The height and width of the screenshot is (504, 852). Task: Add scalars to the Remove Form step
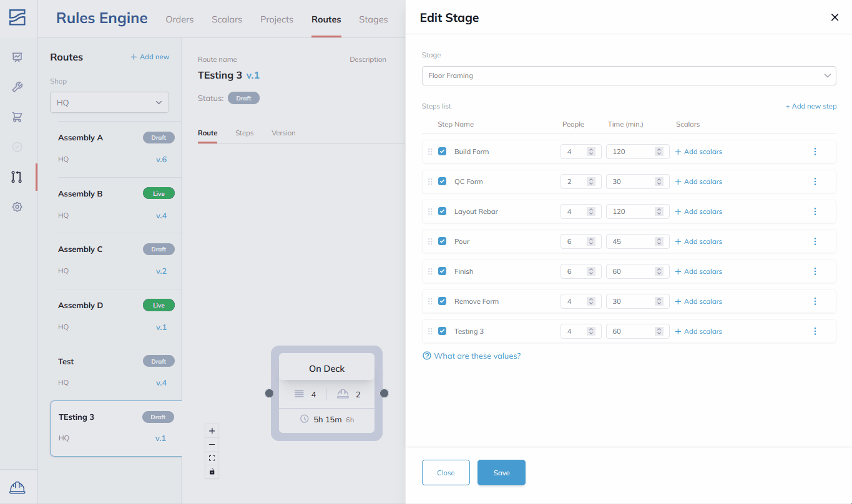pyautogui.click(x=698, y=301)
